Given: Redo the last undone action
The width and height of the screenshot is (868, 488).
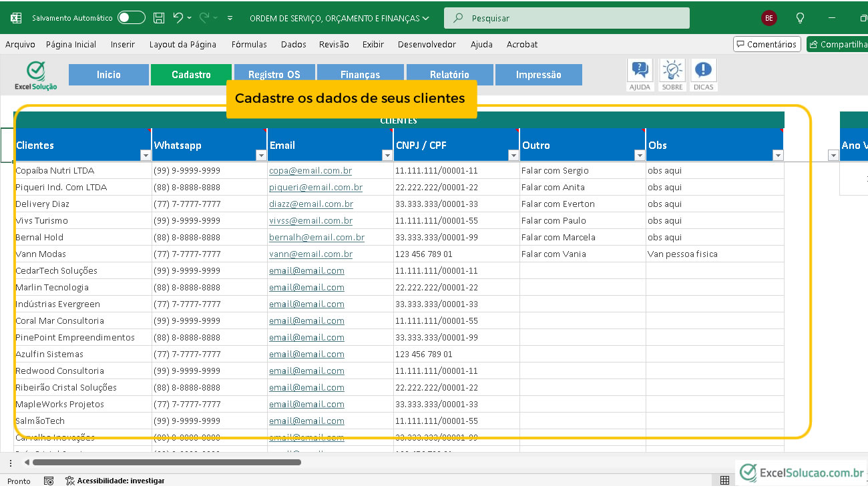Looking at the screenshot, I should pyautogui.click(x=204, y=18).
